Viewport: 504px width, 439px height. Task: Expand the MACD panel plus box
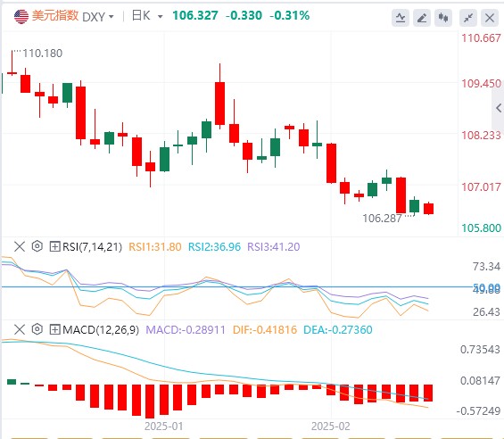tap(54, 329)
